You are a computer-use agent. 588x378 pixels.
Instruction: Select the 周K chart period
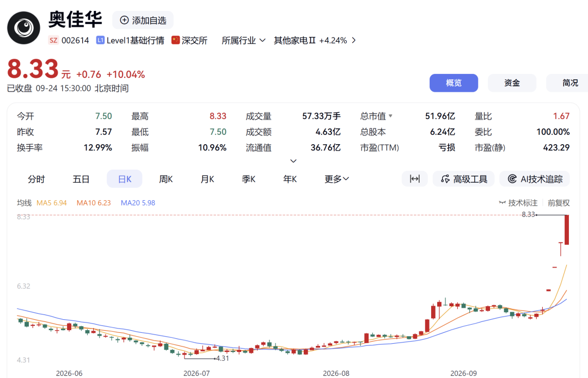pos(166,179)
